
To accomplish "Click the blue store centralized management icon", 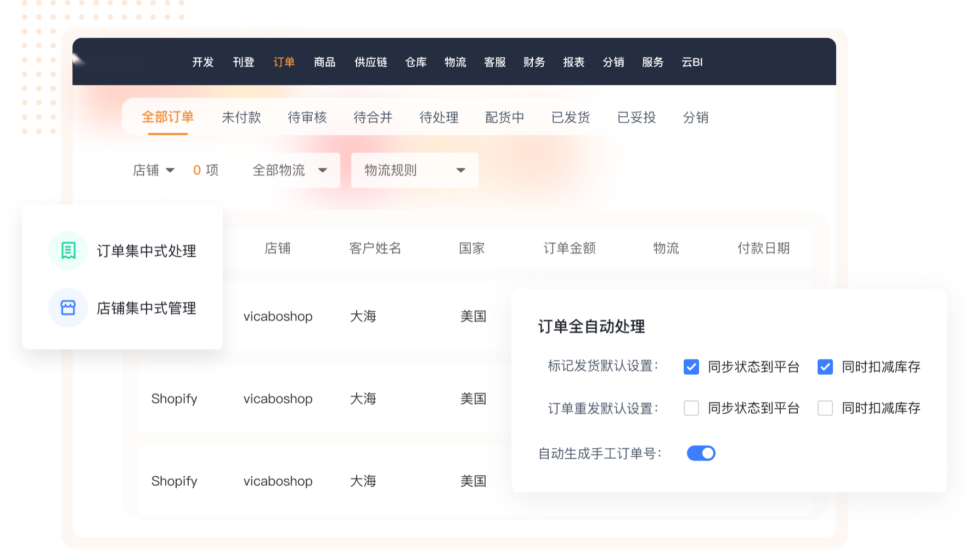I will 68,308.
